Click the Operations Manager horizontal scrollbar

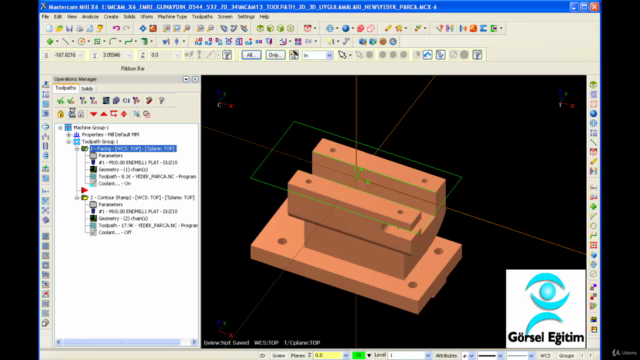pos(126,342)
